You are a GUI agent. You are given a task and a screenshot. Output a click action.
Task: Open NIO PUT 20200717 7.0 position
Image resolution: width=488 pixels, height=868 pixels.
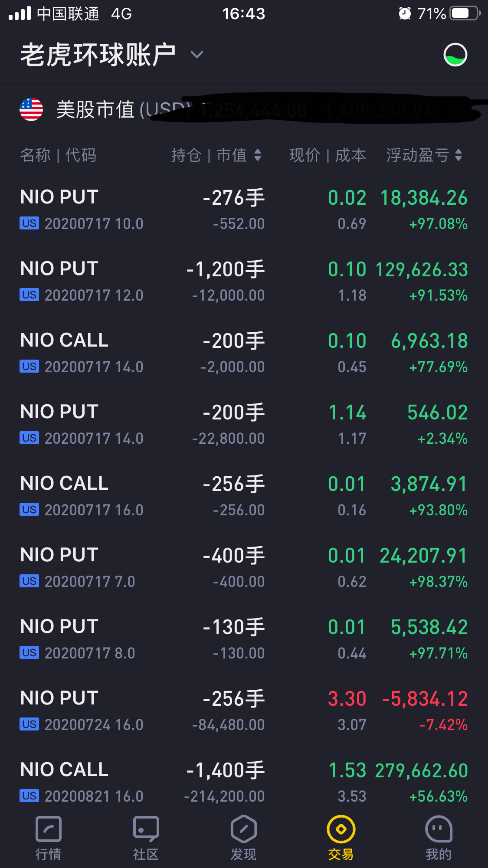[x=244, y=567]
